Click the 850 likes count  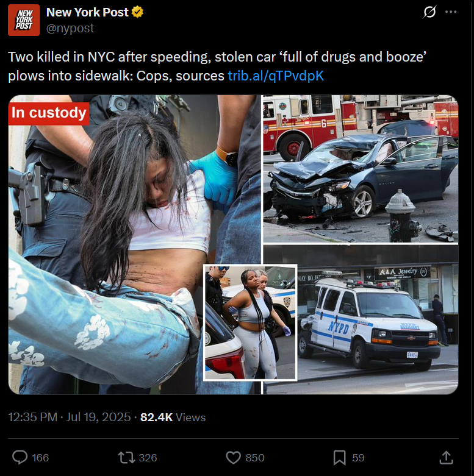click(255, 458)
